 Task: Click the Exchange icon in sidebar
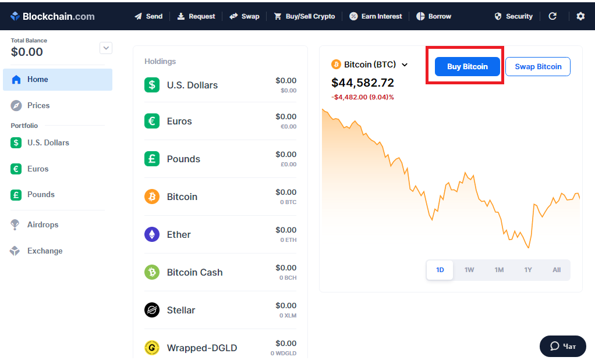(15, 251)
